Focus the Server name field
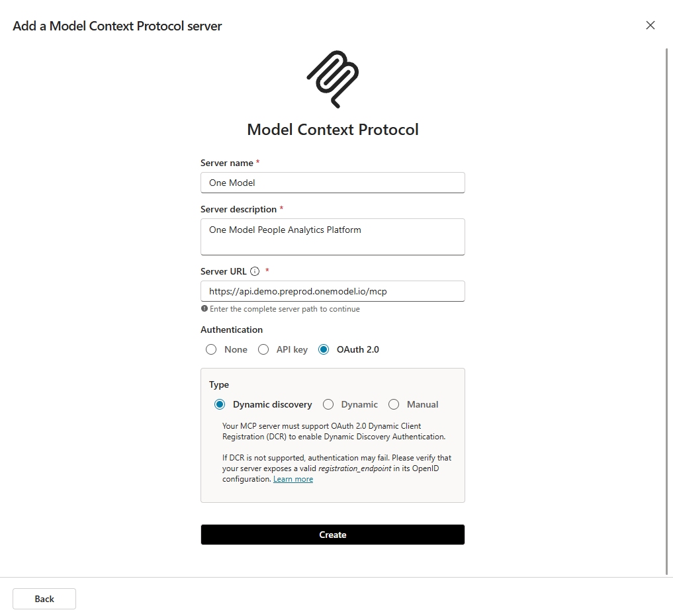 [332, 183]
